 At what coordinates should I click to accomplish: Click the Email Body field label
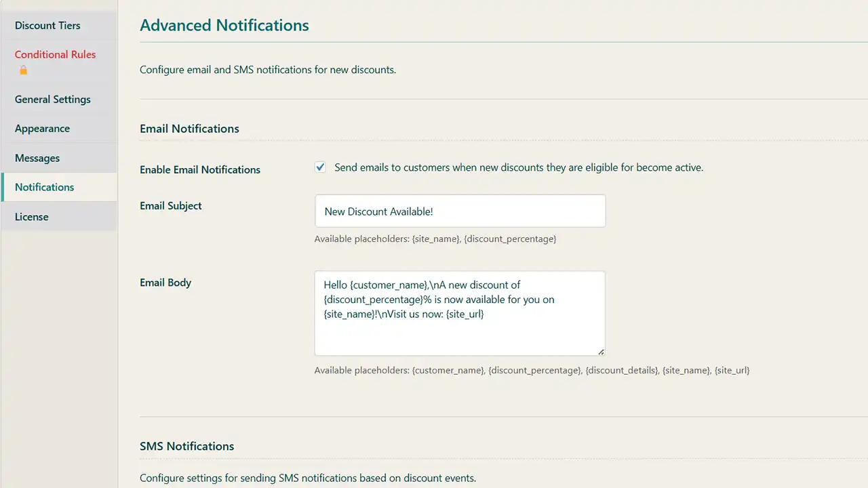click(x=165, y=283)
